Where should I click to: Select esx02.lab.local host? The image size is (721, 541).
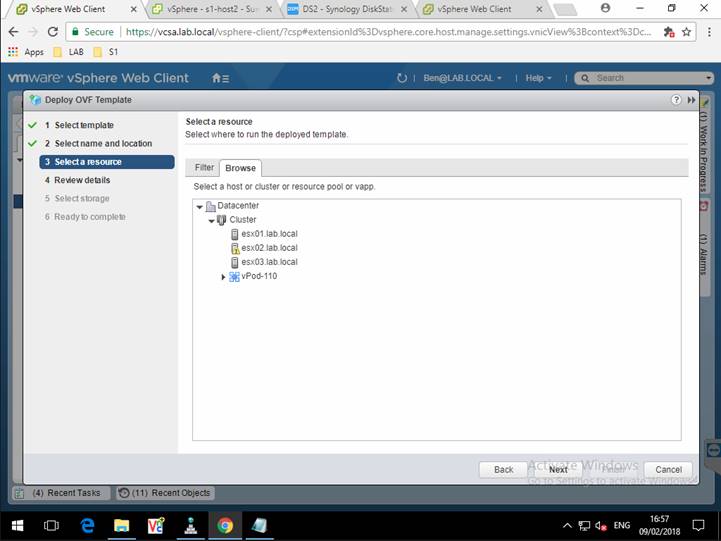pyautogui.click(x=269, y=248)
